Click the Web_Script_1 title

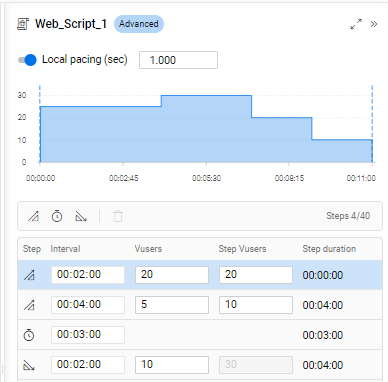point(71,24)
